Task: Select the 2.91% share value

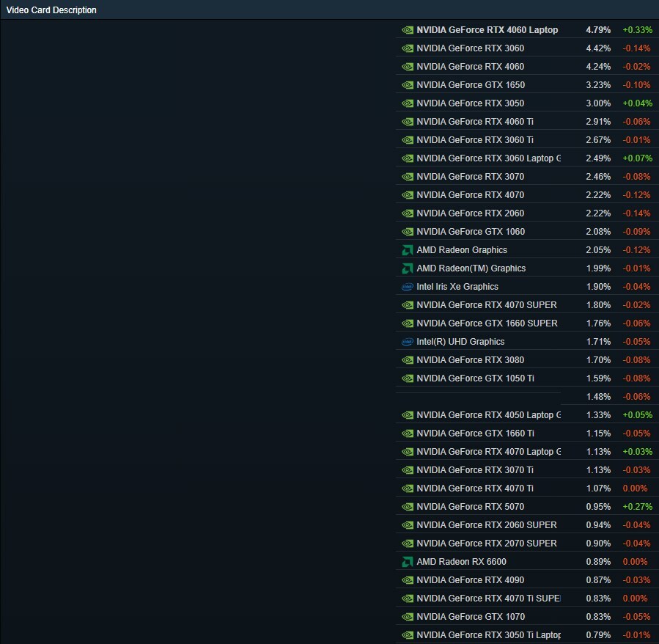Action: coord(598,122)
